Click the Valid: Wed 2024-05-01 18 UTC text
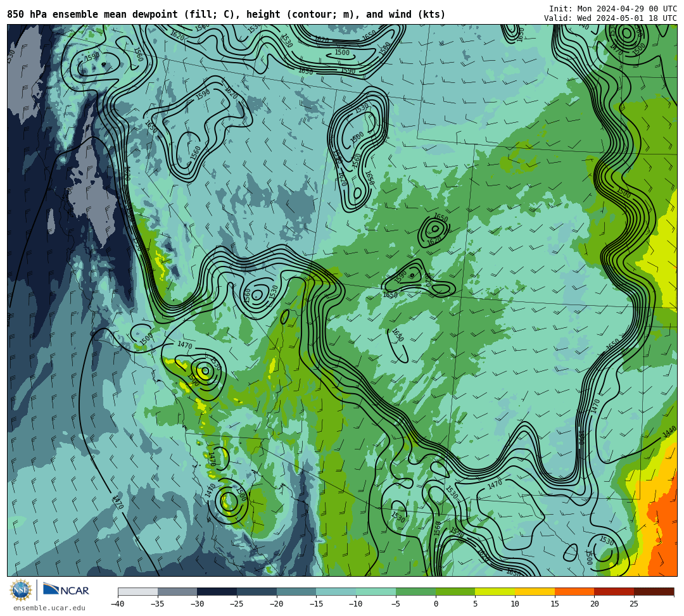Image resolution: width=684 pixels, height=616 pixels. pos(611,18)
